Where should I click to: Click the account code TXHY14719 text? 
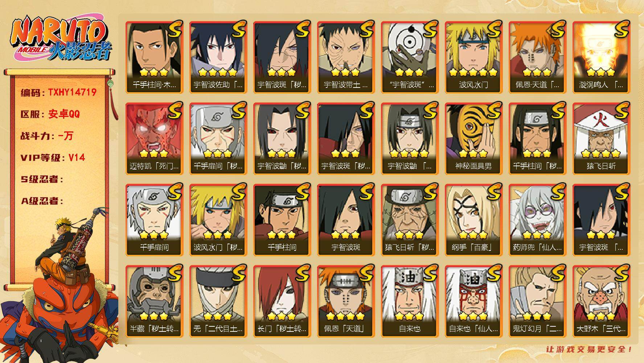click(72, 92)
